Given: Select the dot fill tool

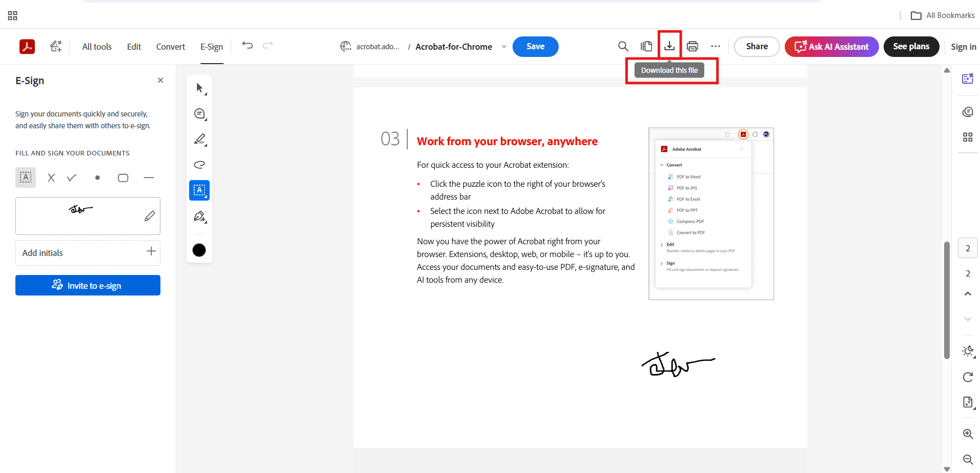Looking at the screenshot, I should click(97, 178).
